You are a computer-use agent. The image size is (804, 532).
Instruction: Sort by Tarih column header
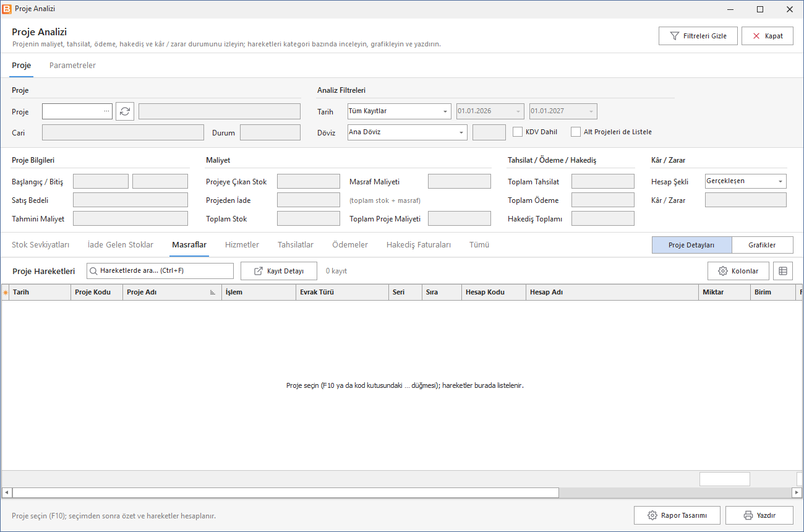40,293
